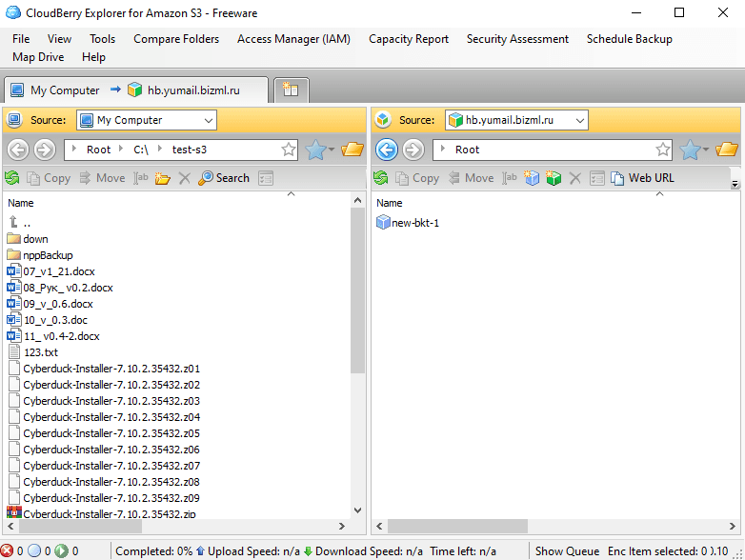Image resolution: width=745 pixels, height=560 pixels.
Task: Go back in right pane navigation
Action: tap(387, 150)
